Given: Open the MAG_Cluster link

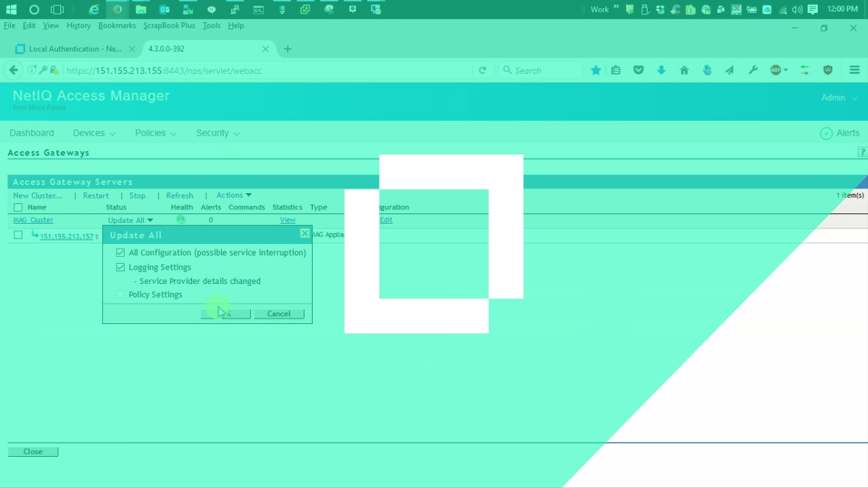Looking at the screenshot, I should click(x=33, y=220).
